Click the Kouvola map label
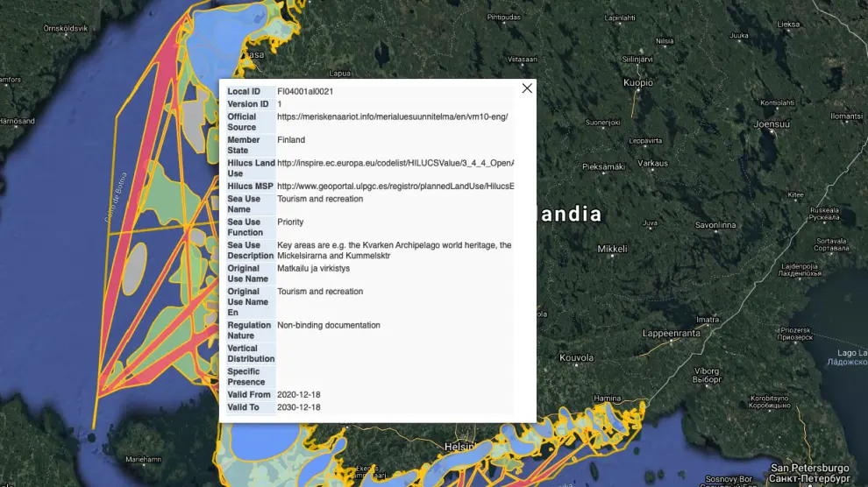The width and height of the screenshot is (868, 487). click(x=576, y=357)
